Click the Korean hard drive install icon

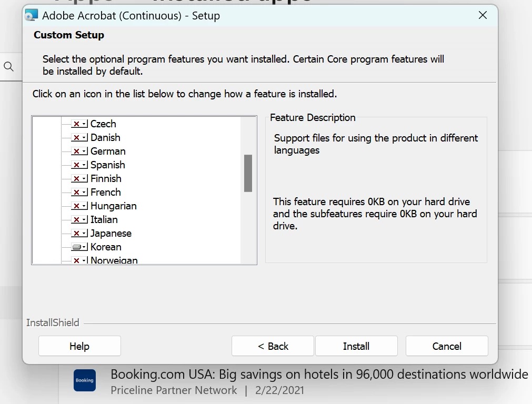79,247
